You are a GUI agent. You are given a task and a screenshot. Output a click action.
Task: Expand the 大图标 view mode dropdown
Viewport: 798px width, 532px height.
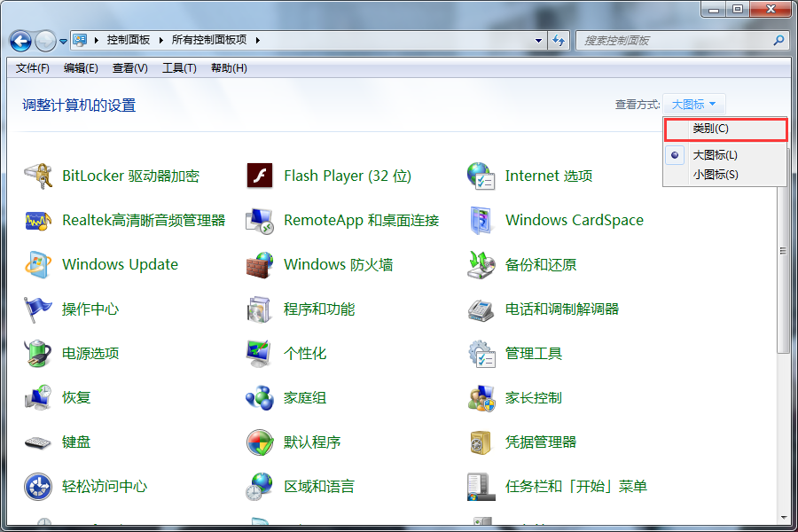[693, 105]
